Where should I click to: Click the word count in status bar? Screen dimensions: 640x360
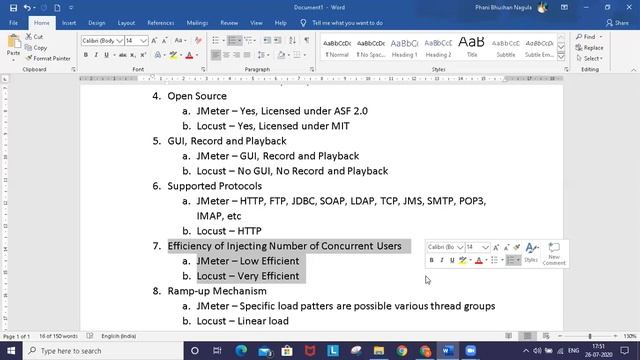pos(58,336)
